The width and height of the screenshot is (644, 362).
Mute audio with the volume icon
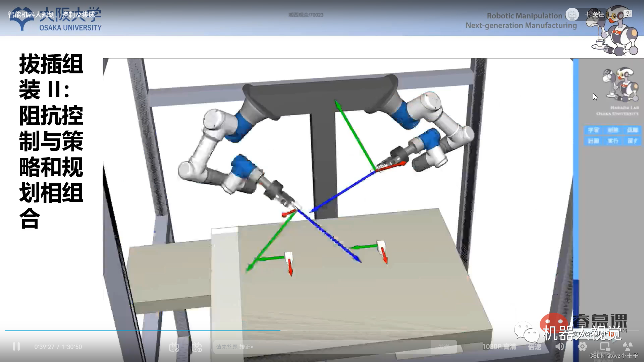click(559, 347)
